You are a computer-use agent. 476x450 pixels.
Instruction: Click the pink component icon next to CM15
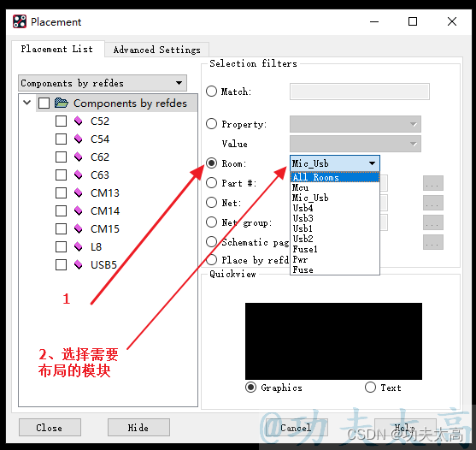pos(79,228)
